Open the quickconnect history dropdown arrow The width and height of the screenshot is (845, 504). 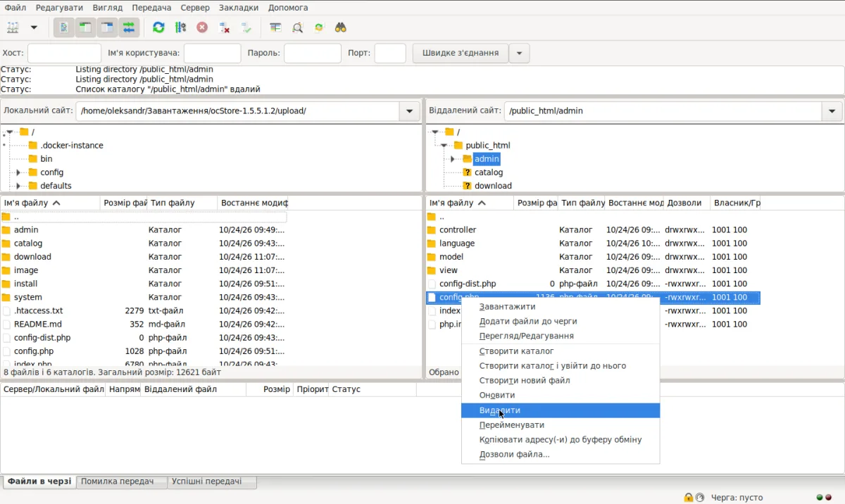519,53
